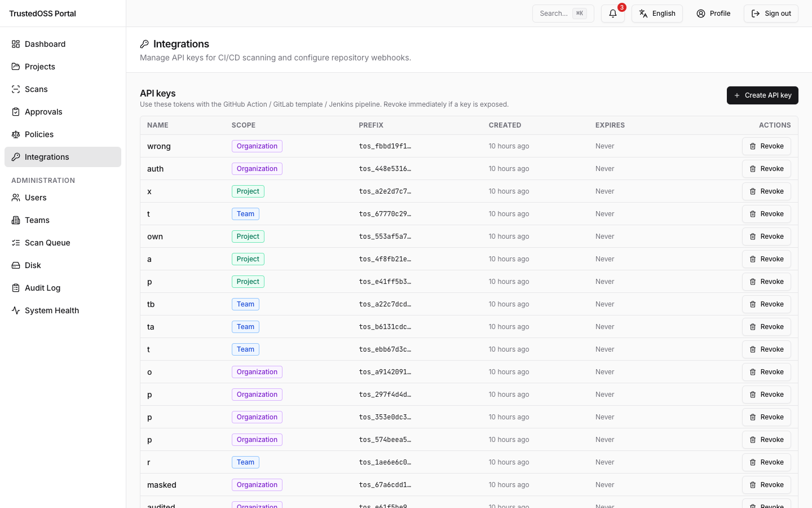Click the key name 'auth'
The image size is (812, 508).
tap(156, 169)
